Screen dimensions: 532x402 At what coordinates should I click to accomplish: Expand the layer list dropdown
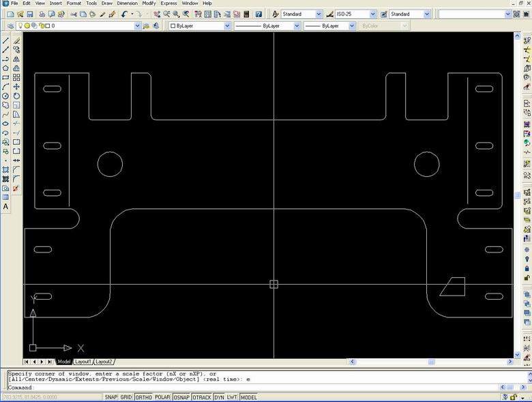point(137,26)
